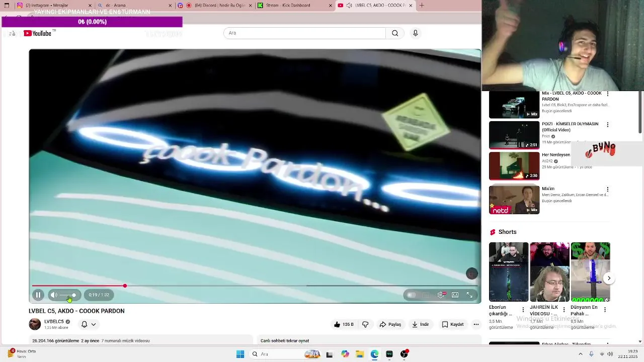Share the video with Paylaş
This screenshot has width=644, height=362.
(x=390, y=324)
